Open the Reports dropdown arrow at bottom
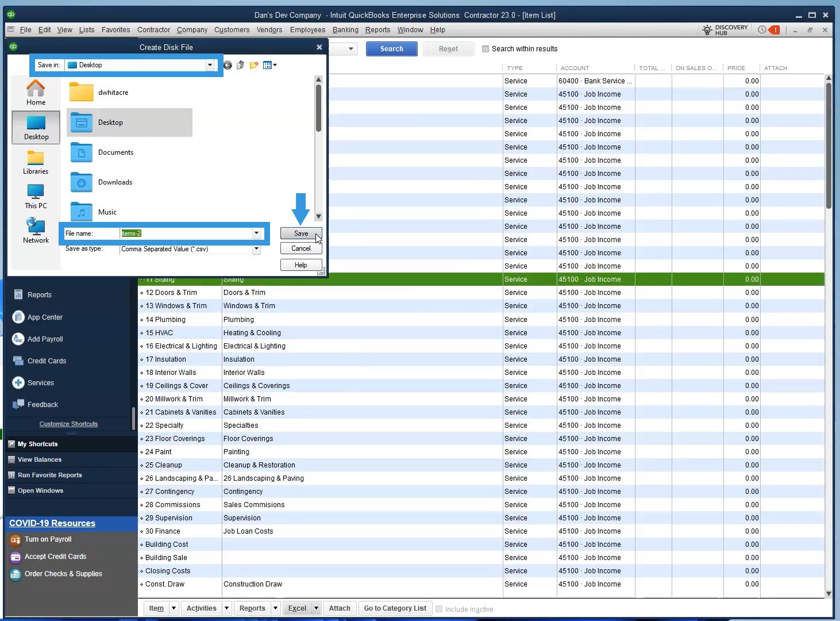Screen dimensions: 840x621 point(275,608)
